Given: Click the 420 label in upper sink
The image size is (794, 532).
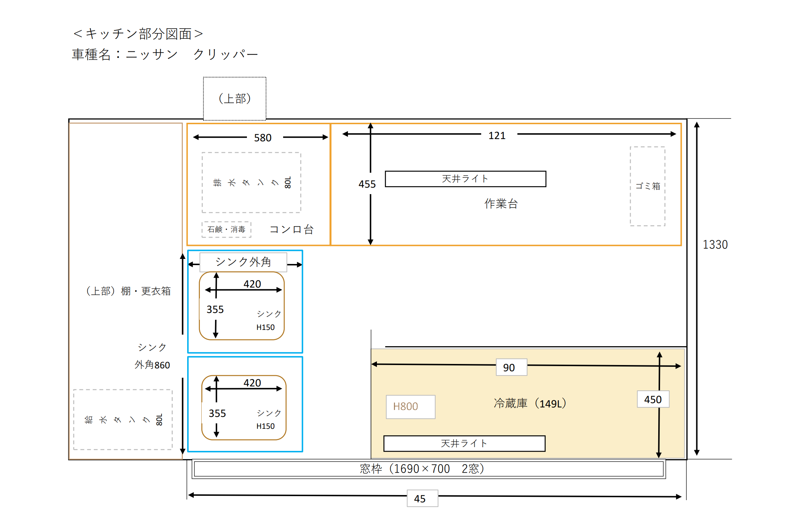Looking at the screenshot, I should [x=252, y=284].
